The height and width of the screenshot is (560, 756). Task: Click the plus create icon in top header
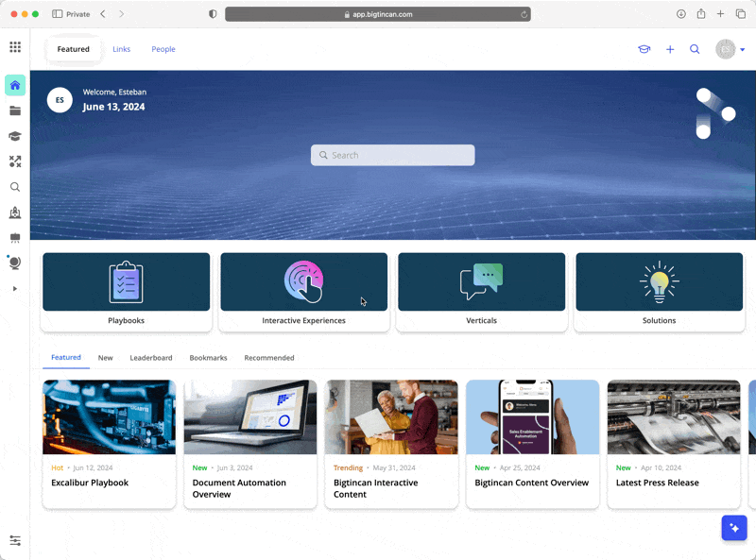coord(670,49)
